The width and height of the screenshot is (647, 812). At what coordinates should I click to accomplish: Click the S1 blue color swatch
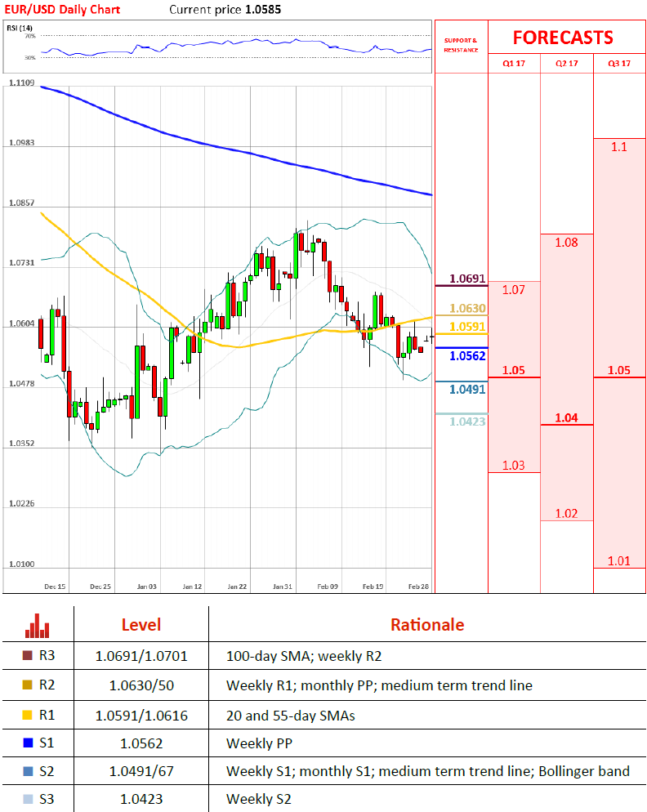click(x=29, y=743)
